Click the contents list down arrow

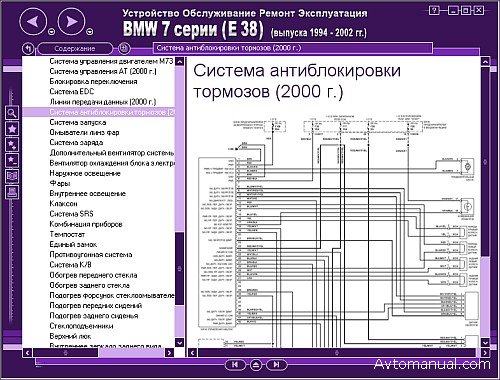pyautogui.click(x=180, y=342)
